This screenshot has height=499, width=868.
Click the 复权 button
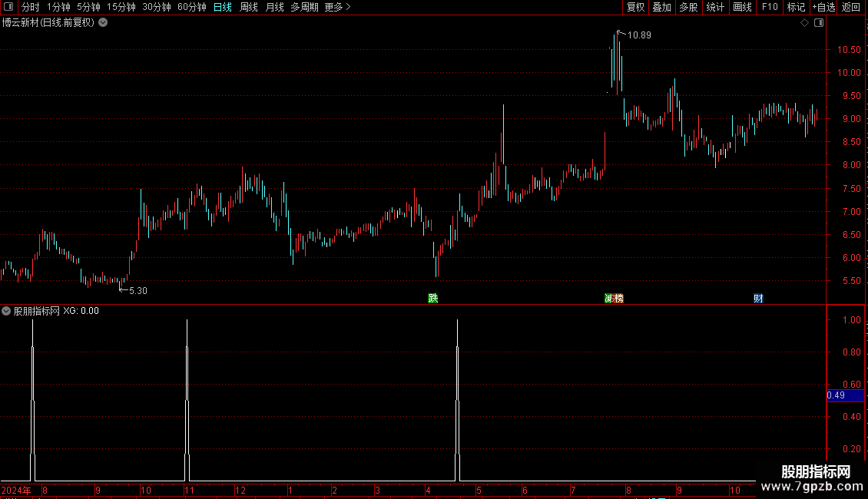(x=635, y=7)
